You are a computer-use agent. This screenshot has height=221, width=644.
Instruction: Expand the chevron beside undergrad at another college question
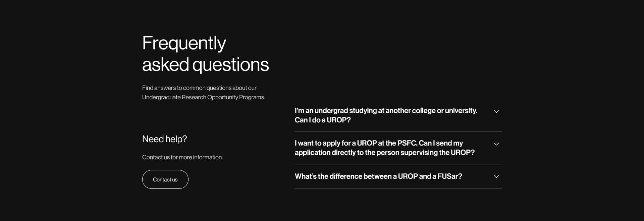pyautogui.click(x=496, y=111)
